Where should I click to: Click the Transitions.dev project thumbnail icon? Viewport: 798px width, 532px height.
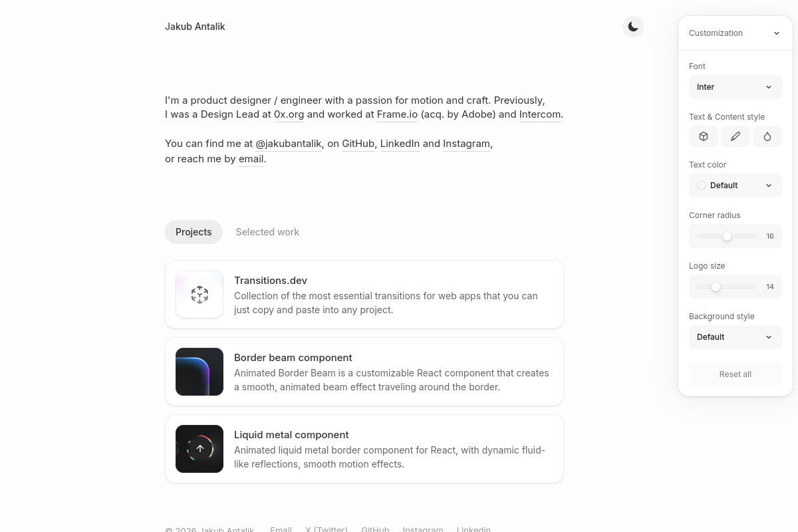[199, 295]
